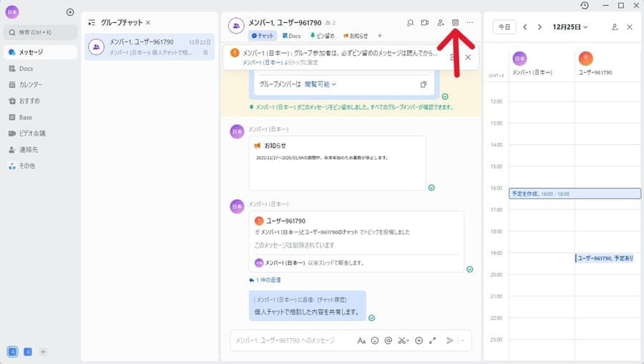Click read-status check beside the blue reply message
Viewport: 644px width, 364px height.
[371, 318]
